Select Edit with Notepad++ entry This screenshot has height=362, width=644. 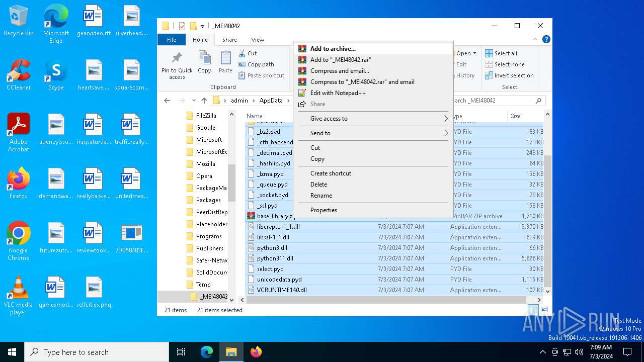(x=373, y=93)
